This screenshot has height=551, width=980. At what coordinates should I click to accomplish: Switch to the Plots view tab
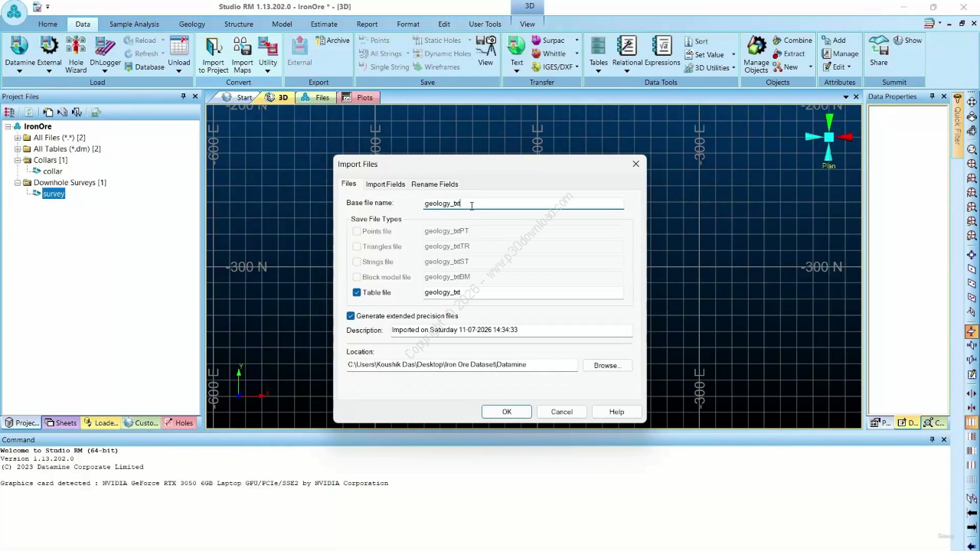pyautogui.click(x=358, y=97)
